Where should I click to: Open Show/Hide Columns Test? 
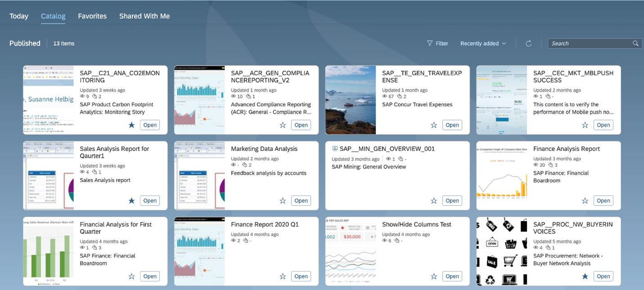(452, 276)
